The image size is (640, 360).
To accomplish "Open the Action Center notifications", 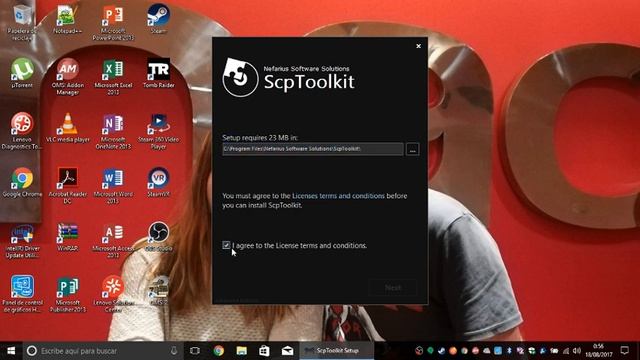I will [x=624, y=351].
